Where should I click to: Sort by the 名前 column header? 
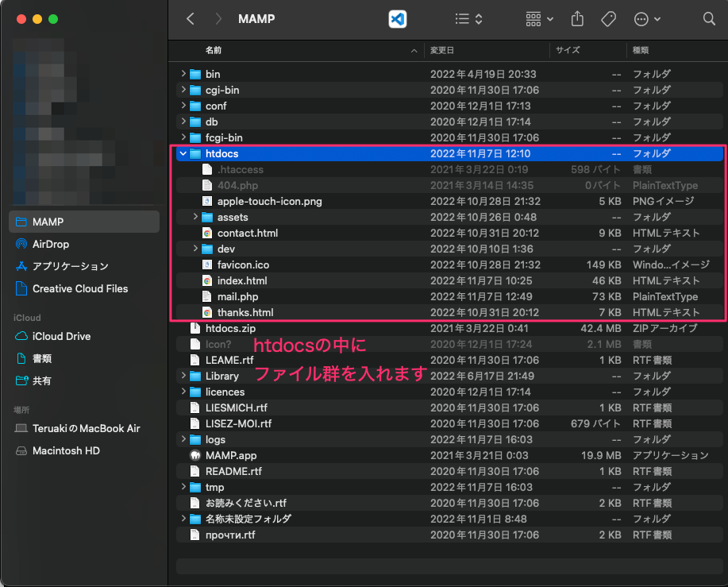pos(213,50)
